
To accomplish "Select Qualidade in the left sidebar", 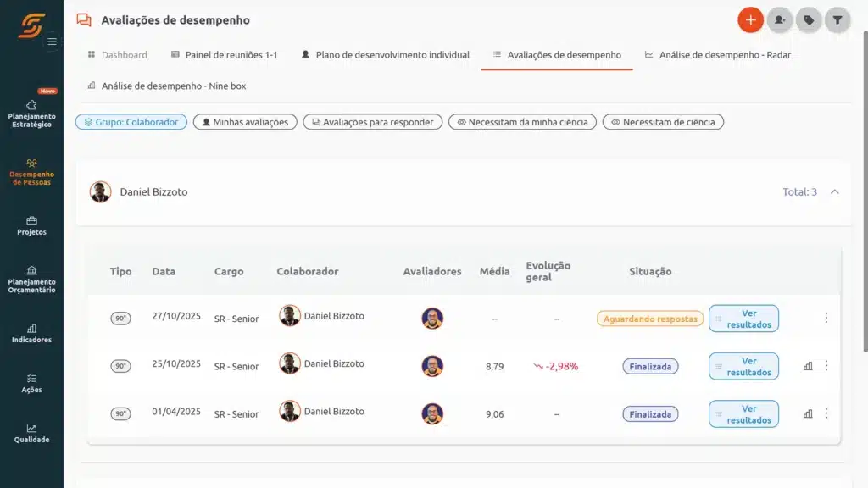I will pos(31,434).
